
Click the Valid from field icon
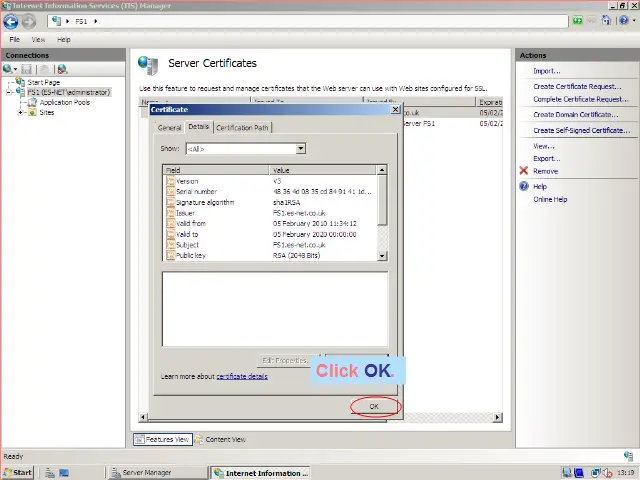[170, 223]
